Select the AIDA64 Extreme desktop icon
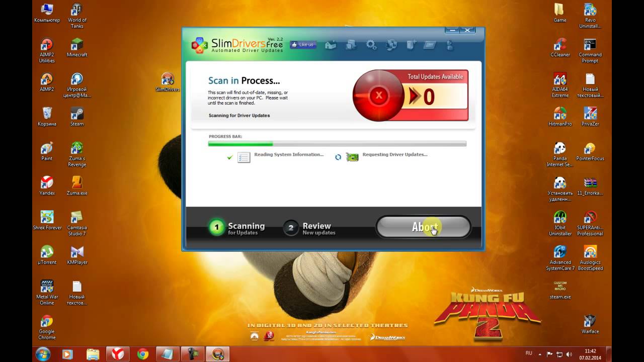Viewport: 644px width, 362px height. pos(560,85)
